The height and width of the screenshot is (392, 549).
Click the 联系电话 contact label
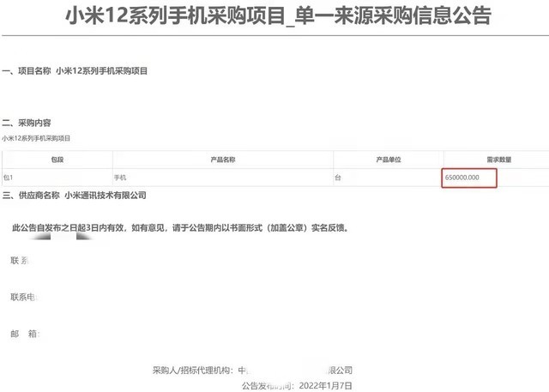24,297
